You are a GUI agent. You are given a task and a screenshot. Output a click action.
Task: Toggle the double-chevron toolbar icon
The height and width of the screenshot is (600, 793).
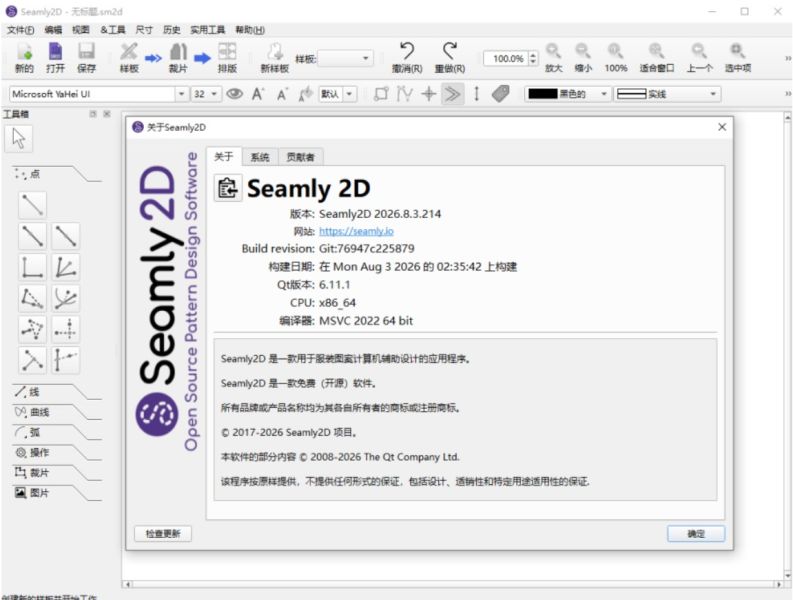pyautogui.click(x=453, y=94)
